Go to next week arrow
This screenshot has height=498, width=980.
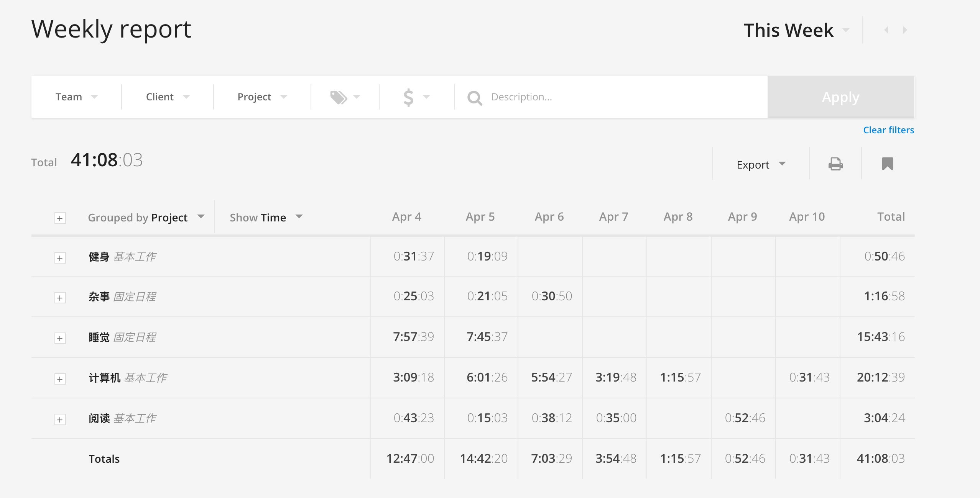tap(905, 30)
